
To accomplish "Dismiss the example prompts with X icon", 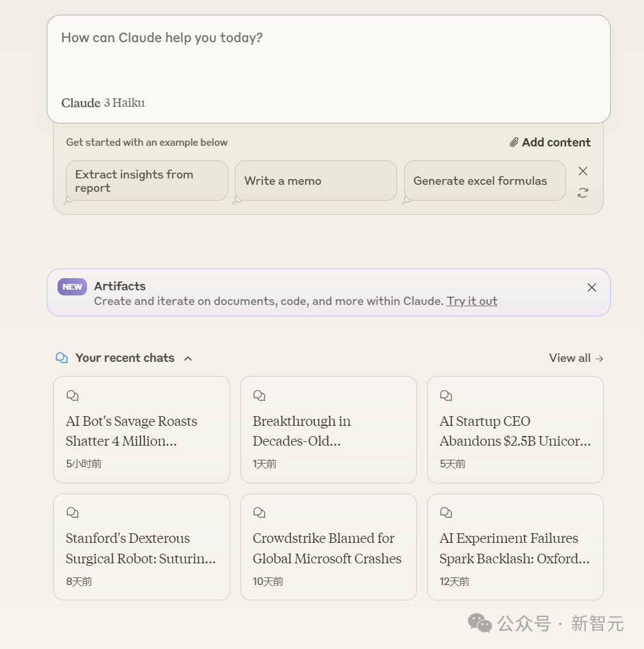I will (583, 171).
